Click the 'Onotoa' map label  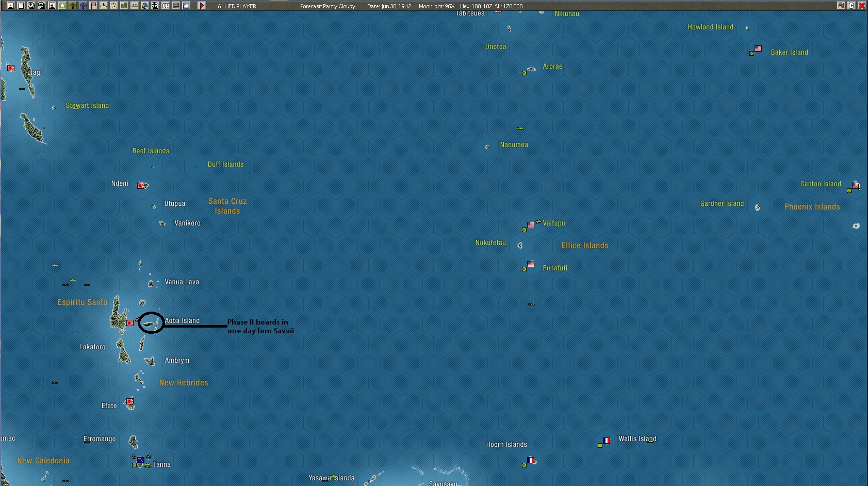coord(496,47)
